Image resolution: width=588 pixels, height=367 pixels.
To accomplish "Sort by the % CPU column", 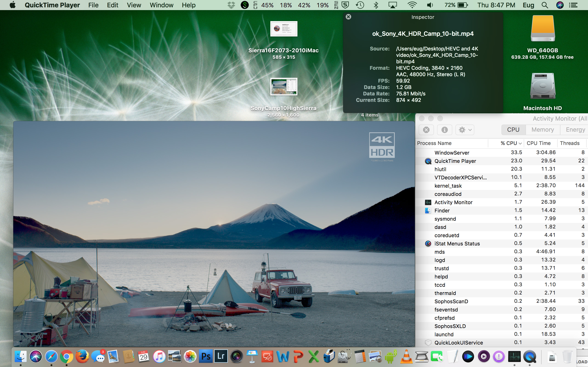I will point(508,143).
